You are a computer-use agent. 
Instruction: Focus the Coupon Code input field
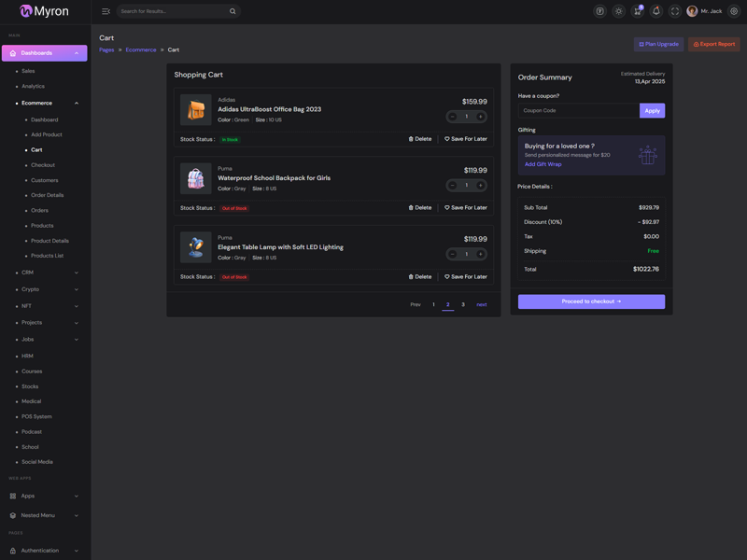[x=578, y=110]
